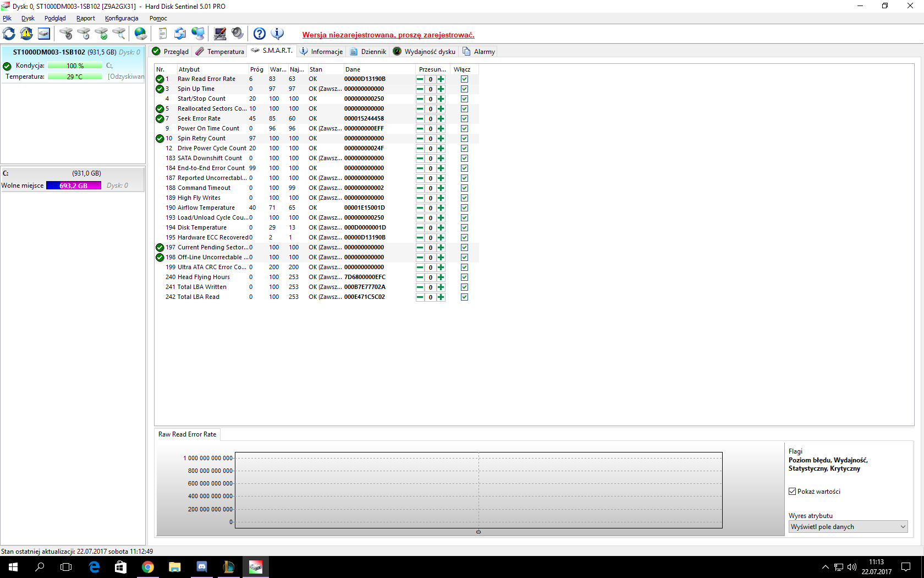Switch to the Dziennik tab
The height and width of the screenshot is (578, 924).
pos(368,52)
